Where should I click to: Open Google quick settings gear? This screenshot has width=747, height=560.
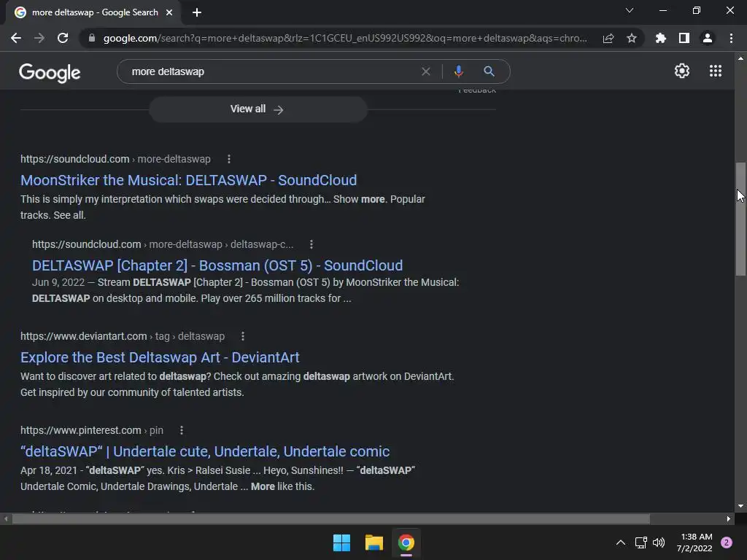(682, 71)
